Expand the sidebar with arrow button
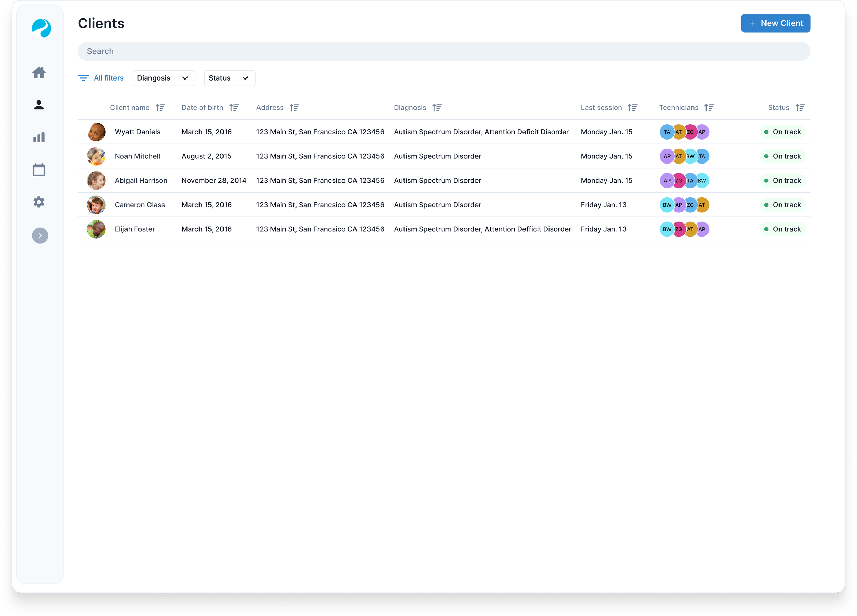 coord(40,235)
